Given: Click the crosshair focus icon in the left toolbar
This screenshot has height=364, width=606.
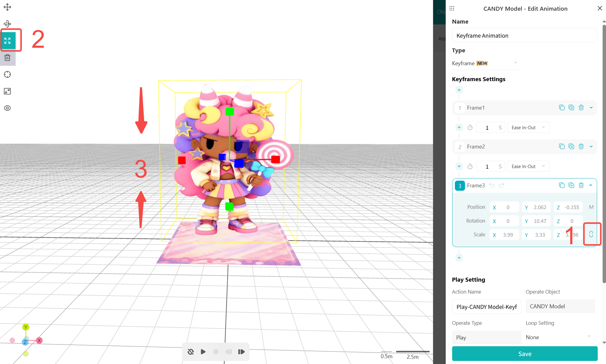Looking at the screenshot, I should (x=7, y=74).
